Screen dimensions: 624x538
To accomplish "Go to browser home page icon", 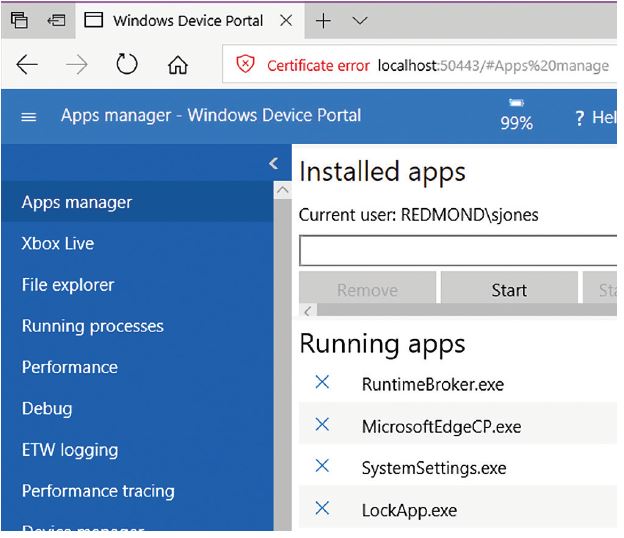I will [x=178, y=66].
